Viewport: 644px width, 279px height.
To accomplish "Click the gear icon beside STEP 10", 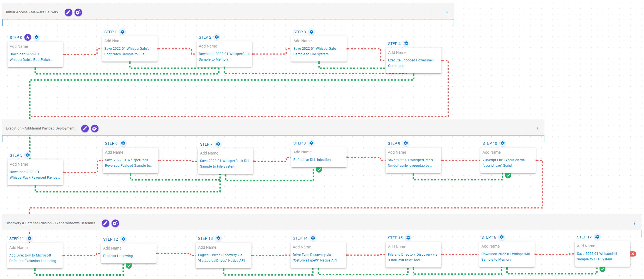I will [x=503, y=143].
